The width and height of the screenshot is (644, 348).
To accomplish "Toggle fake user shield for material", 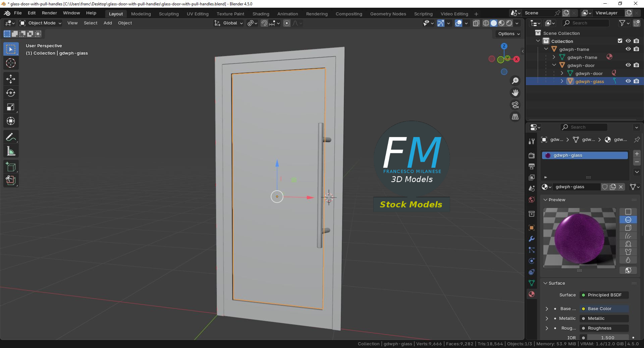I will [x=605, y=187].
